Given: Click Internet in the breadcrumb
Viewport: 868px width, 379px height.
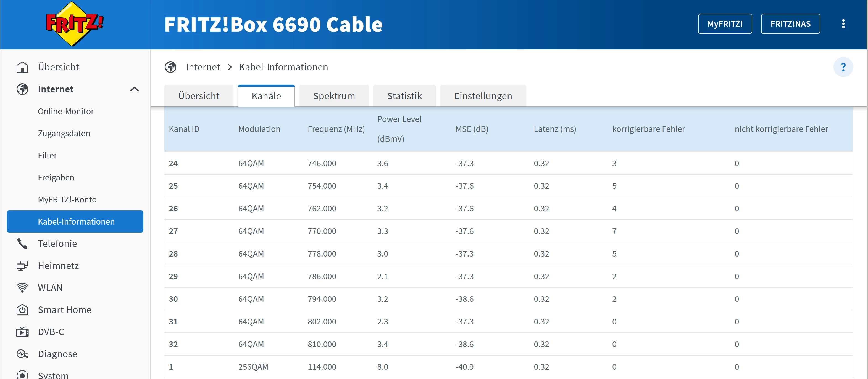Looking at the screenshot, I should (202, 67).
